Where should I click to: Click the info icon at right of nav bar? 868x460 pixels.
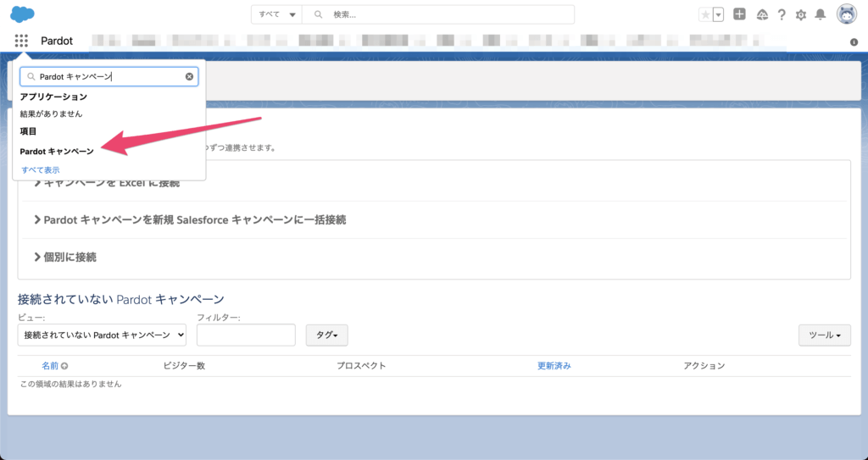click(854, 42)
